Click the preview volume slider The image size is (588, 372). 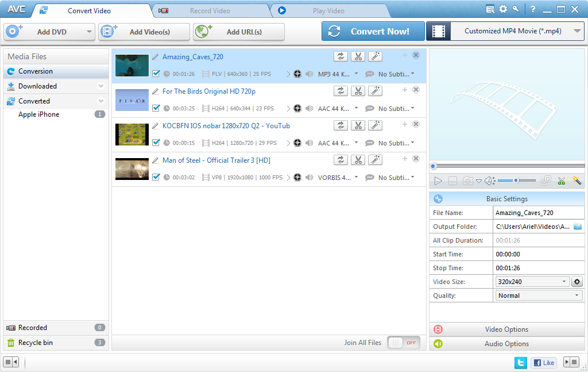pyautogui.click(x=516, y=181)
